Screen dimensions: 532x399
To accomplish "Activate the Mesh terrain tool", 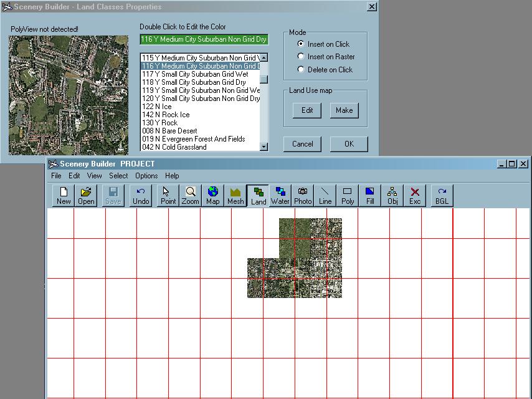I will coord(235,195).
